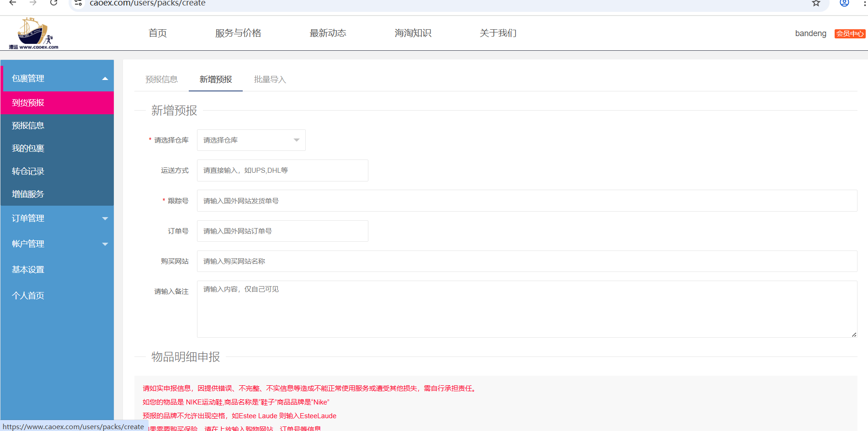
Task: Grab the remarks textarea resize handle
Action: point(854,335)
